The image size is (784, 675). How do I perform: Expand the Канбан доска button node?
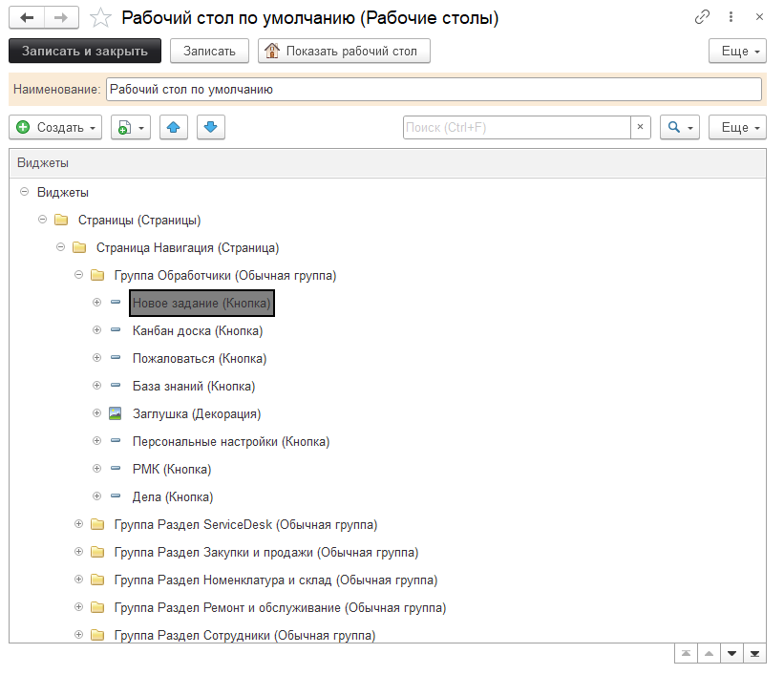coord(96,330)
